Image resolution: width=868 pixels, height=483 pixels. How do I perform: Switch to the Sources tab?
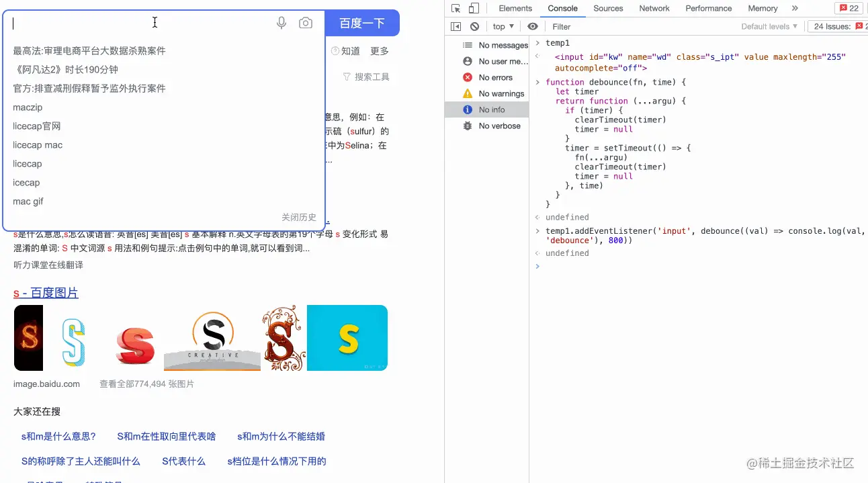[x=608, y=8]
